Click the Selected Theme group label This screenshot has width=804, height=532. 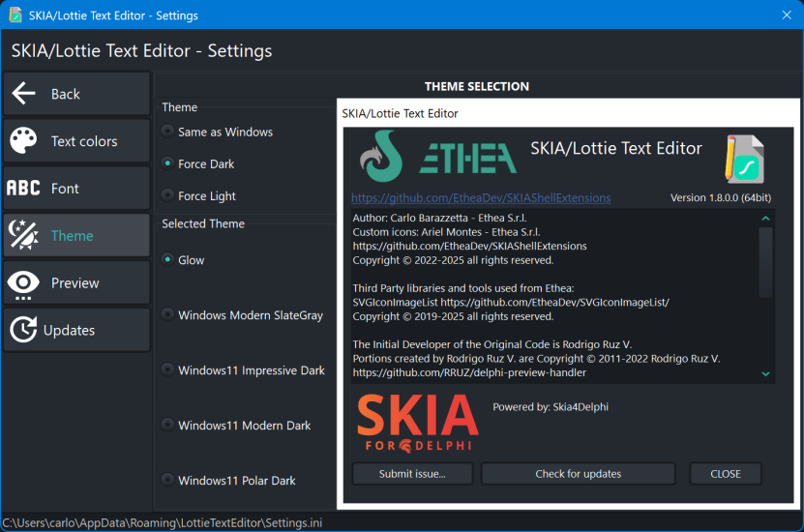[x=203, y=223]
